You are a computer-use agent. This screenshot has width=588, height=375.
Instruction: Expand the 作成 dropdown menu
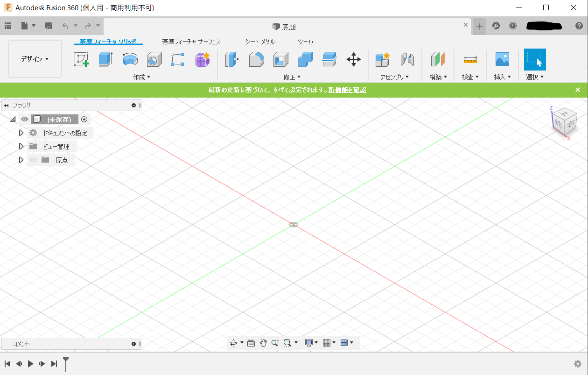[142, 77]
